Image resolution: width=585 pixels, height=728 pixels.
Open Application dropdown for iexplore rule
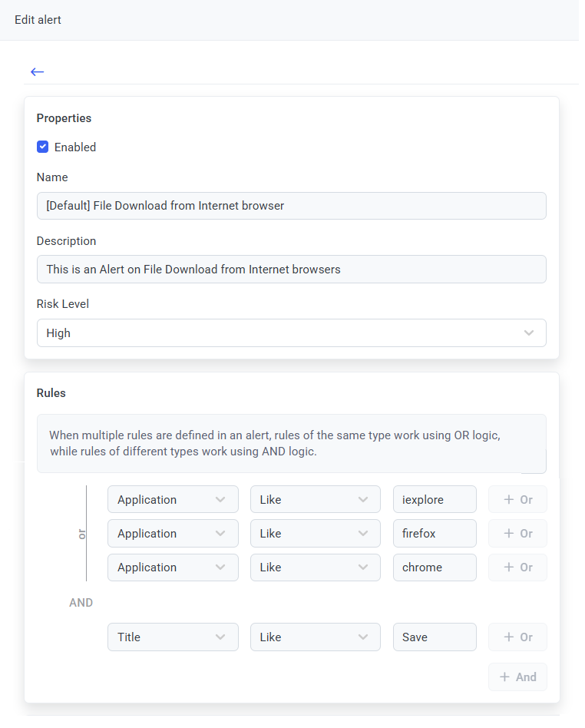click(x=173, y=500)
